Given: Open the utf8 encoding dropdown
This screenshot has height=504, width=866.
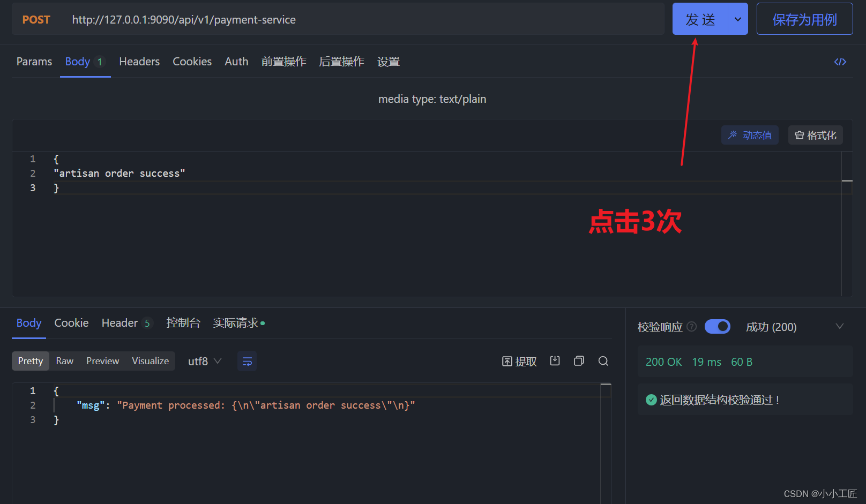Looking at the screenshot, I should [205, 362].
